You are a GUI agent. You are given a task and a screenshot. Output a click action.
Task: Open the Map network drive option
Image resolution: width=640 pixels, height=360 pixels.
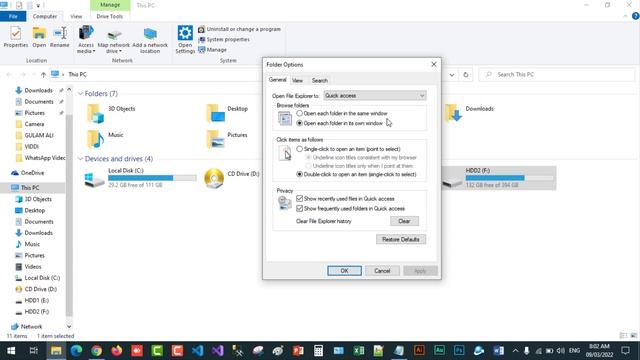113,40
